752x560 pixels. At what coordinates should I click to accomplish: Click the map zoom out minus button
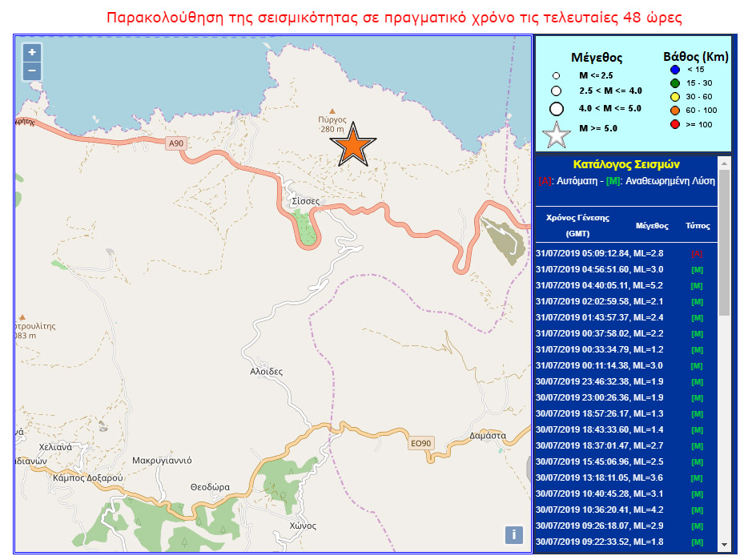pos(32,71)
